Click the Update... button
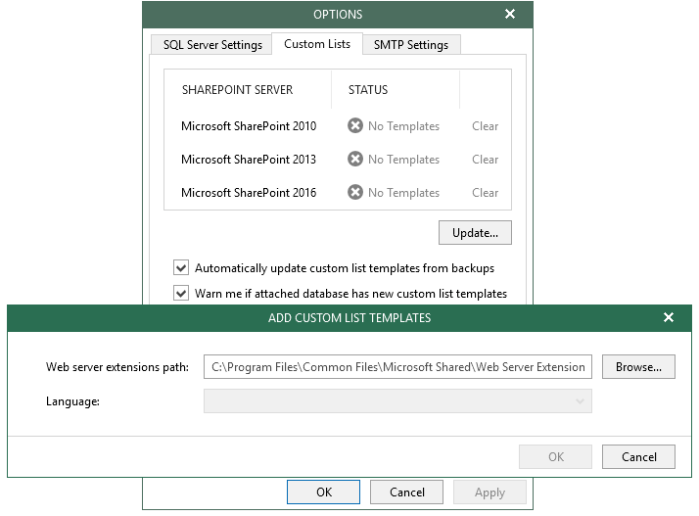 475,232
